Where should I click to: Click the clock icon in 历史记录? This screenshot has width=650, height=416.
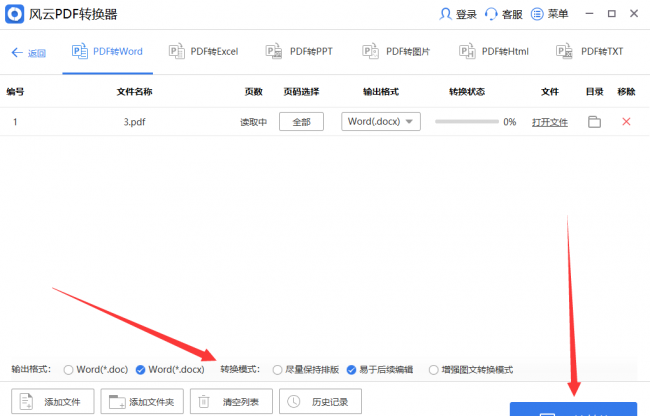tap(293, 401)
